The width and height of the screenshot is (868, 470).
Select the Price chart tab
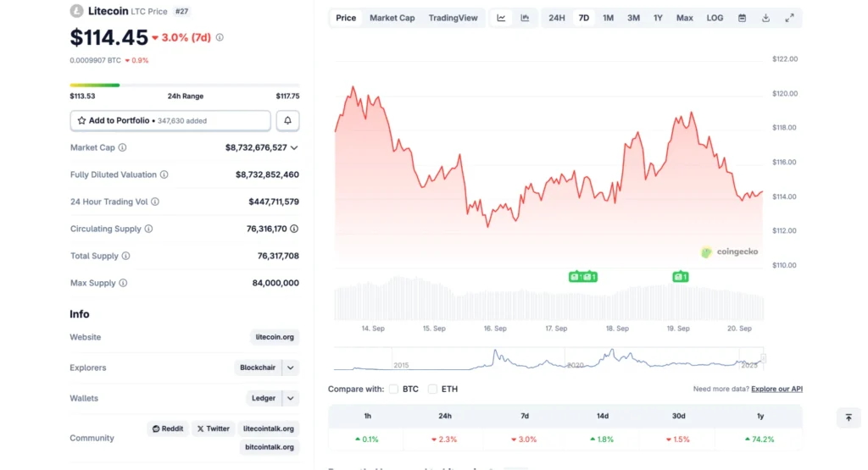point(346,18)
